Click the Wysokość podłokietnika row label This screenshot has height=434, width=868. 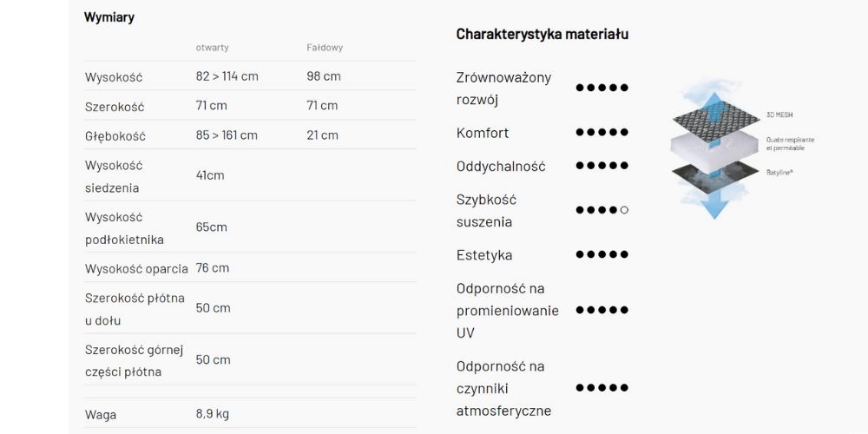tap(124, 228)
